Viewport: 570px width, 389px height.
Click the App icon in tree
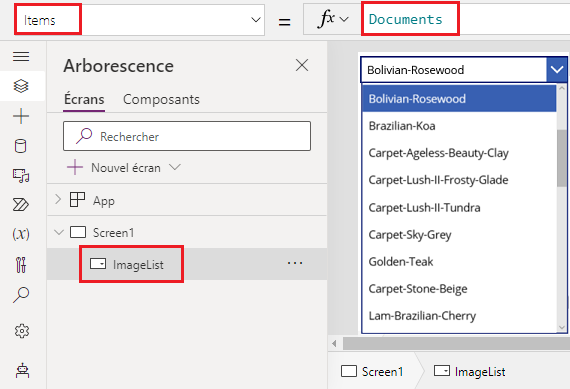click(x=77, y=200)
